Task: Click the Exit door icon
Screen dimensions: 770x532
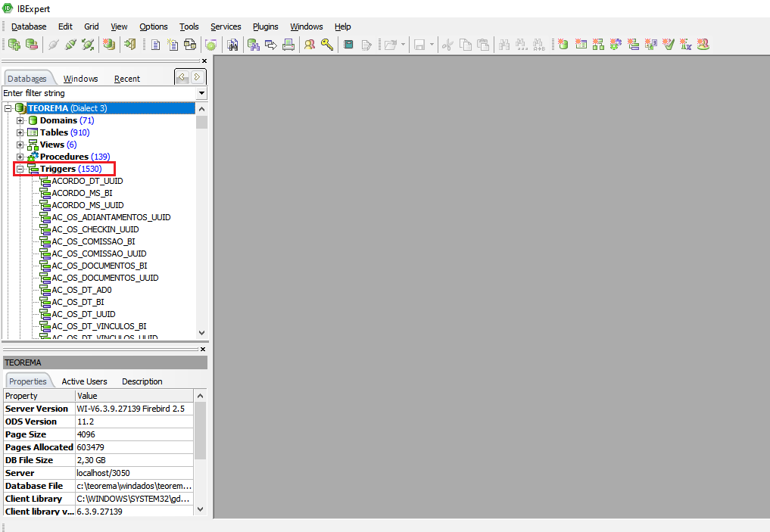Action: tap(129, 45)
